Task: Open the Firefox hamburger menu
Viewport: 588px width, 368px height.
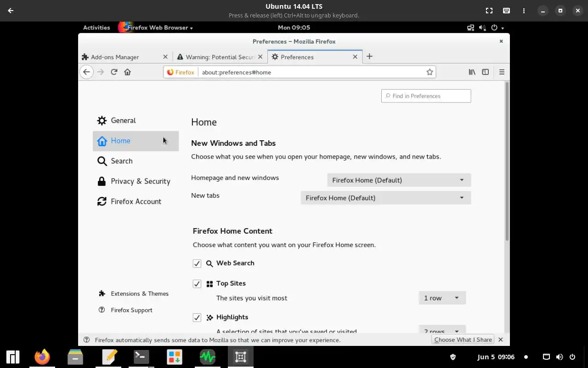Action: coord(502,72)
